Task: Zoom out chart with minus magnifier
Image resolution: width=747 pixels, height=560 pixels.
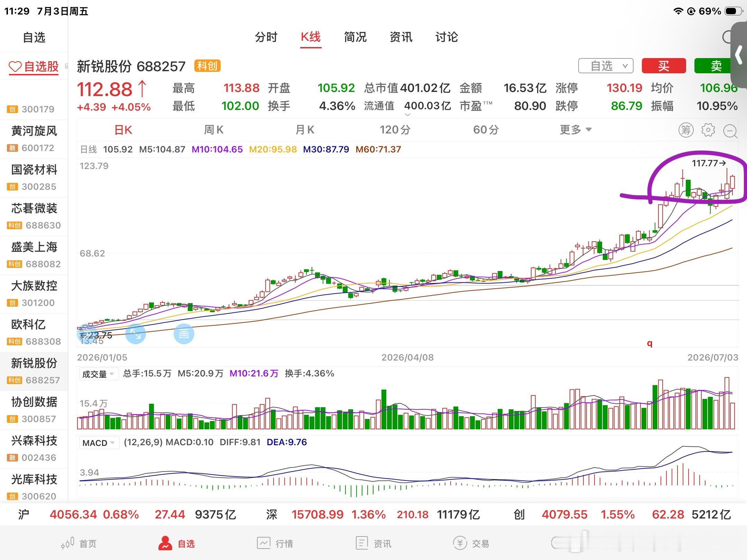Action: pos(730,131)
